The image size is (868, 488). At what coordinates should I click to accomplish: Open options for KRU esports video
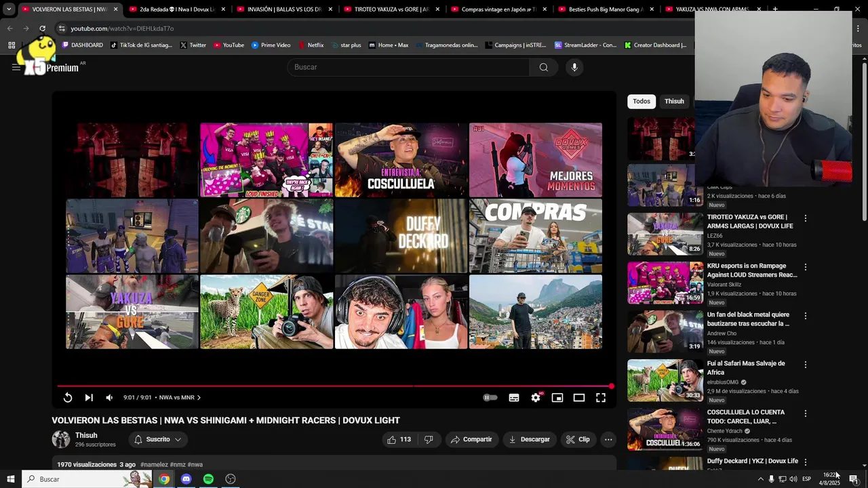pyautogui.click(x=806, y=267)
